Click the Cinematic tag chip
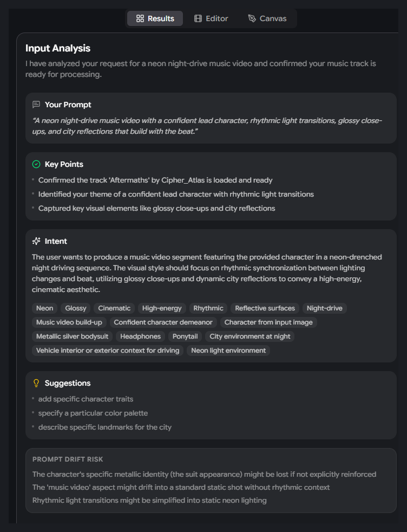This screenshot has height=532, width=407. (114, 308)
